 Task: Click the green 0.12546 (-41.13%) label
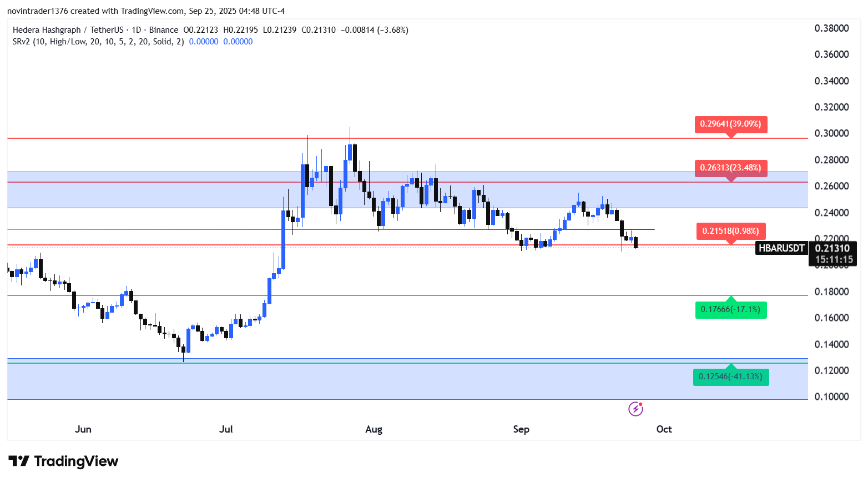(x=730, y=376)
